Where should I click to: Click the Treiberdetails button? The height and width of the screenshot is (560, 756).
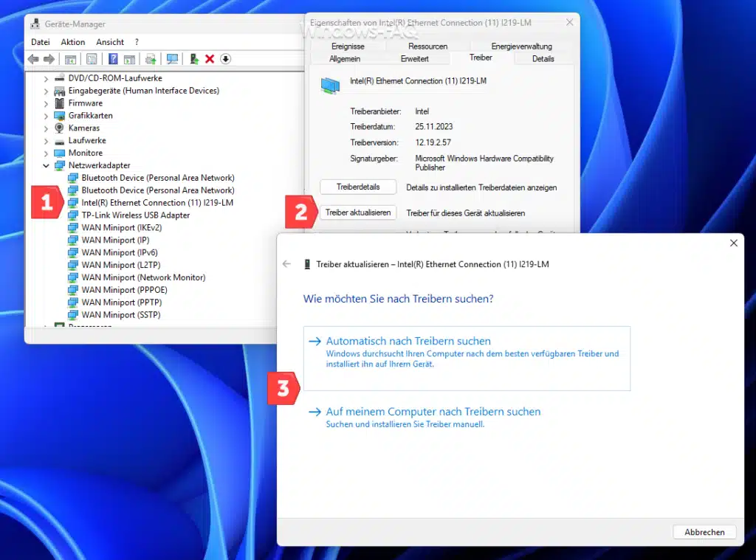point(358,187)
